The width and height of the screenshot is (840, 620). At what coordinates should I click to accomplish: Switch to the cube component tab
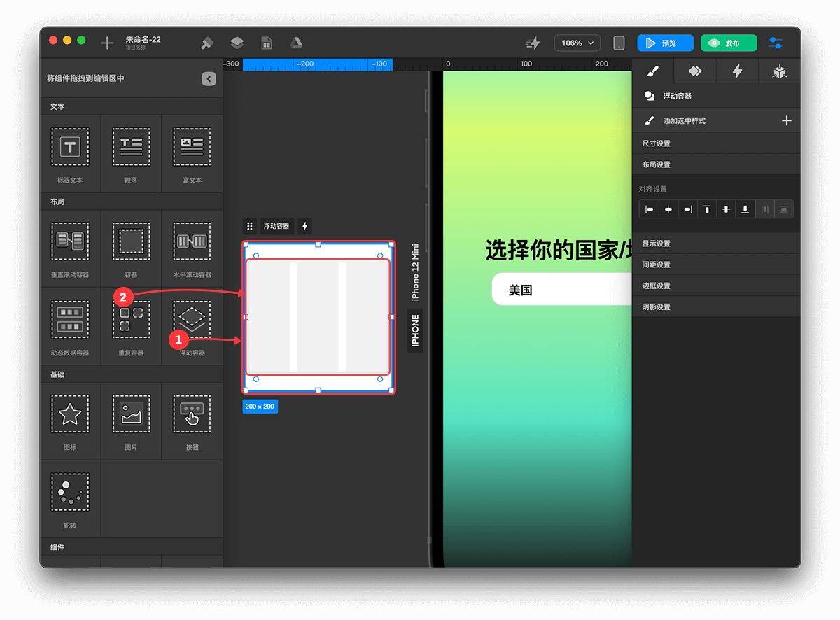779,71
